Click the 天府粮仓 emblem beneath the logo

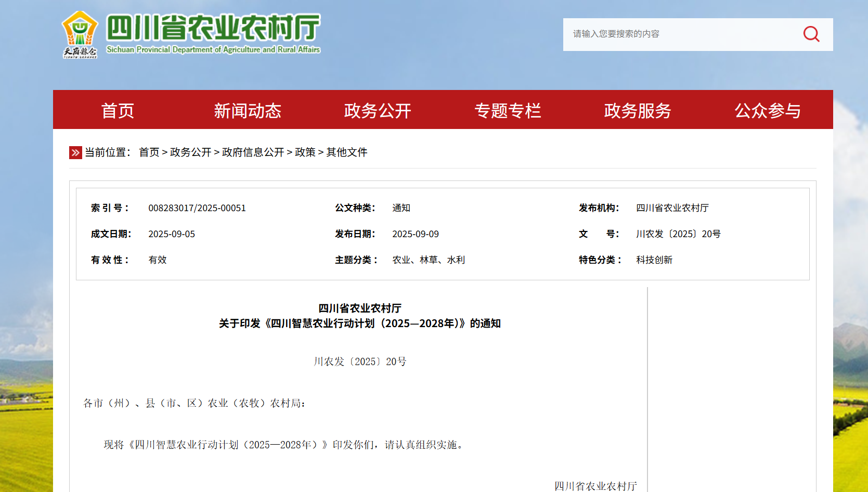[80, 52]
